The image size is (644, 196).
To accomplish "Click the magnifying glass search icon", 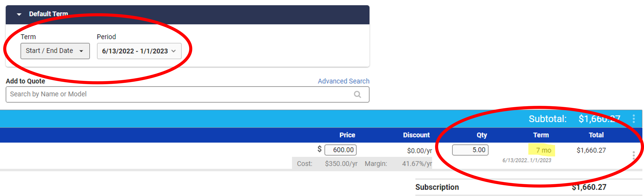I will [x=358, y=94].
